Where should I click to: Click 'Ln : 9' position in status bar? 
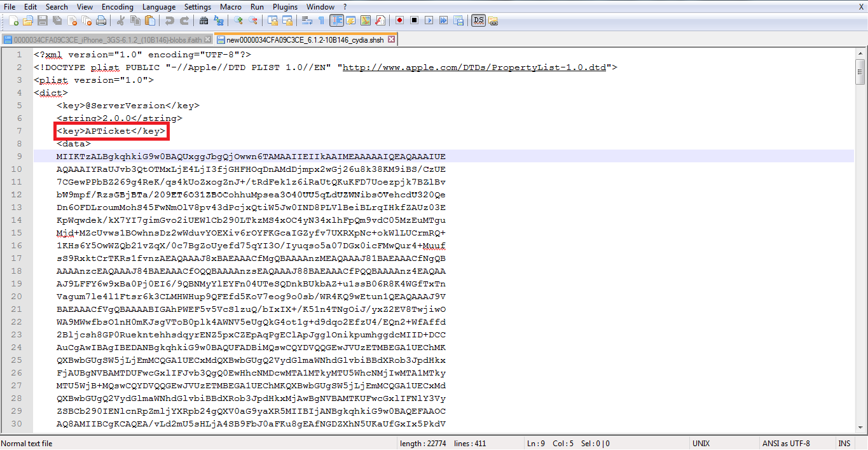537,444
